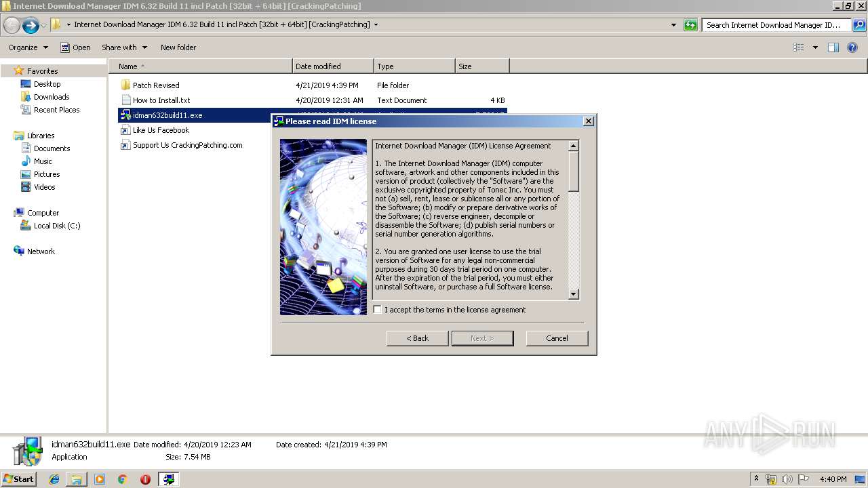Launch Opera from taskbar
Viewport: 868px width, 488px height.
(145, 479)
